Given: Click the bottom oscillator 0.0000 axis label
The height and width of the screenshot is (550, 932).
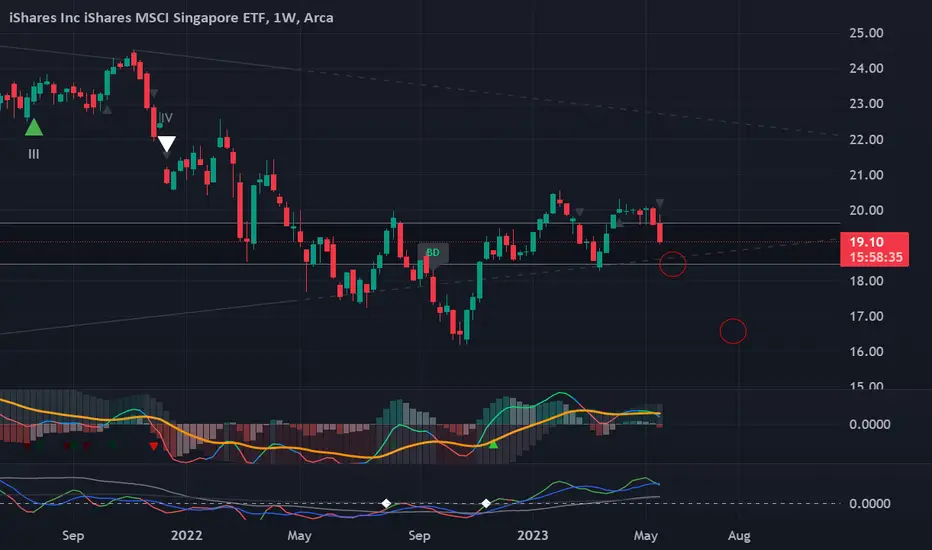Looking at the screenshot, I should click(x=870, y=504).
